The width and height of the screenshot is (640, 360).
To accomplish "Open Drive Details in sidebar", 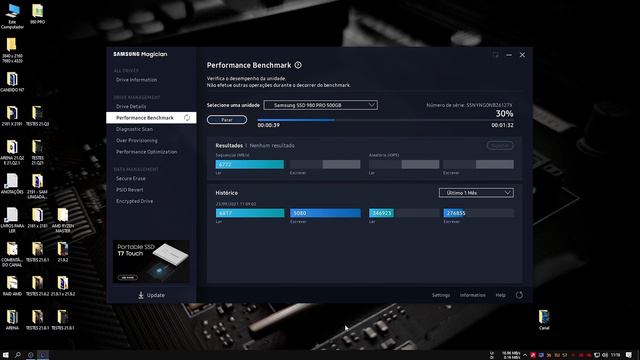I will pyautogui.click(x=131, y=107).
